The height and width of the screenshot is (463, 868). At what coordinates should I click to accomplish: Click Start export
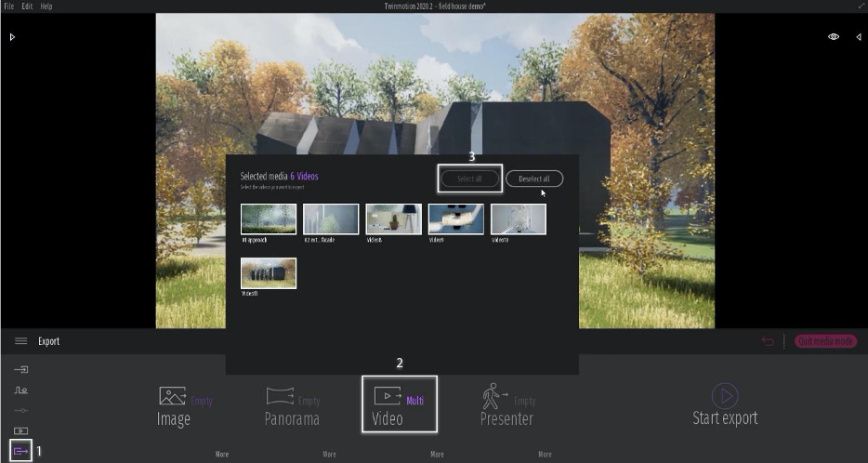[725, 405]
